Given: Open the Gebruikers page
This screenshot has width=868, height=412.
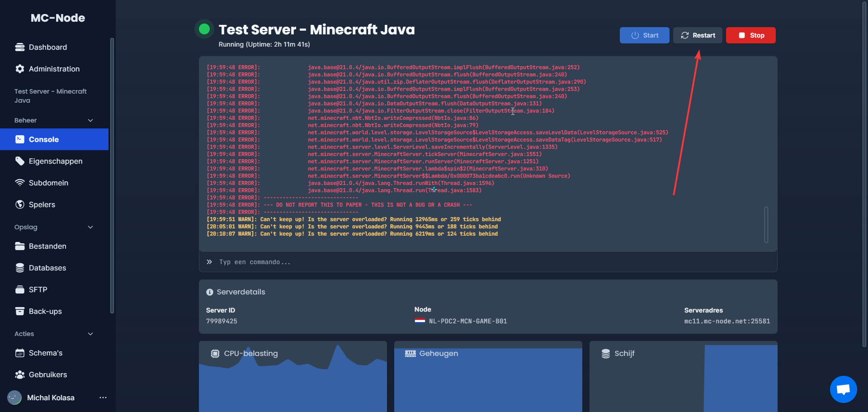Looking at the screenshot, I should (54, 374).
